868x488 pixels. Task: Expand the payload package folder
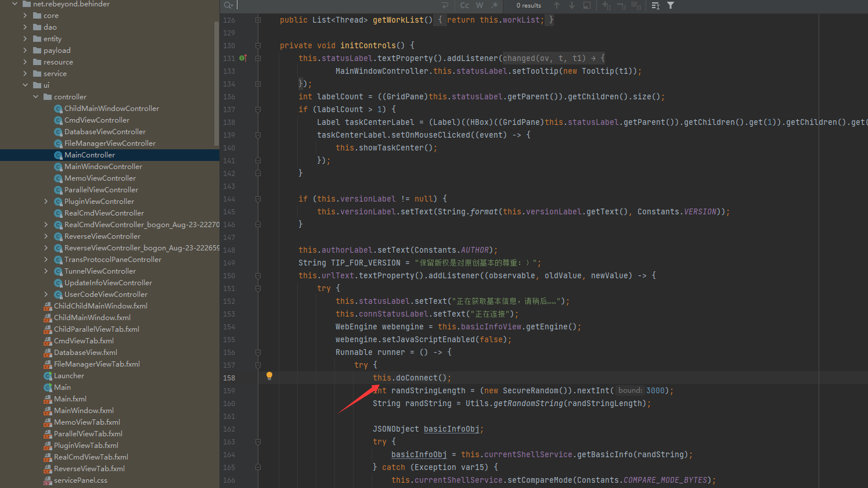coord(25,51)
